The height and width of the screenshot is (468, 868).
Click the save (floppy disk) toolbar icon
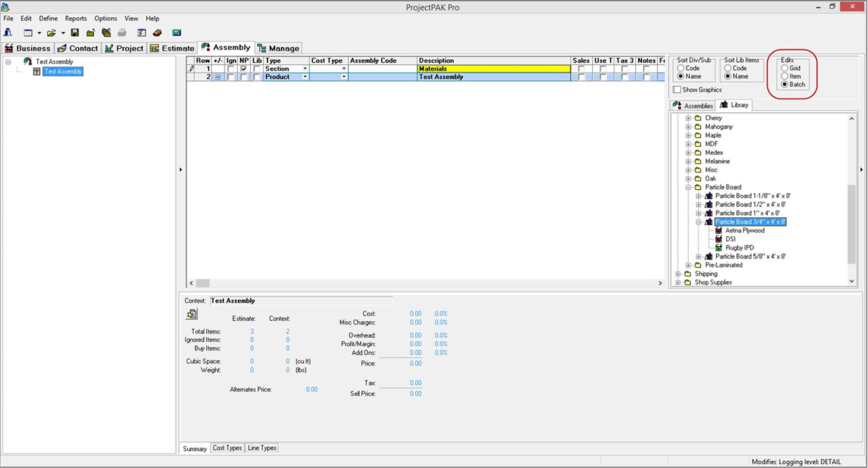pyautogui.click(x=75, y=33)
